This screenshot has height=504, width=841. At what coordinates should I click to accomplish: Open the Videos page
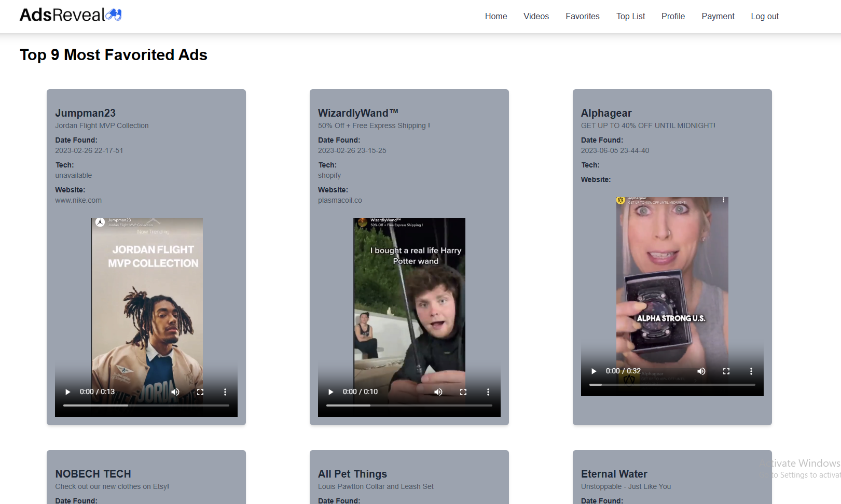536,17
